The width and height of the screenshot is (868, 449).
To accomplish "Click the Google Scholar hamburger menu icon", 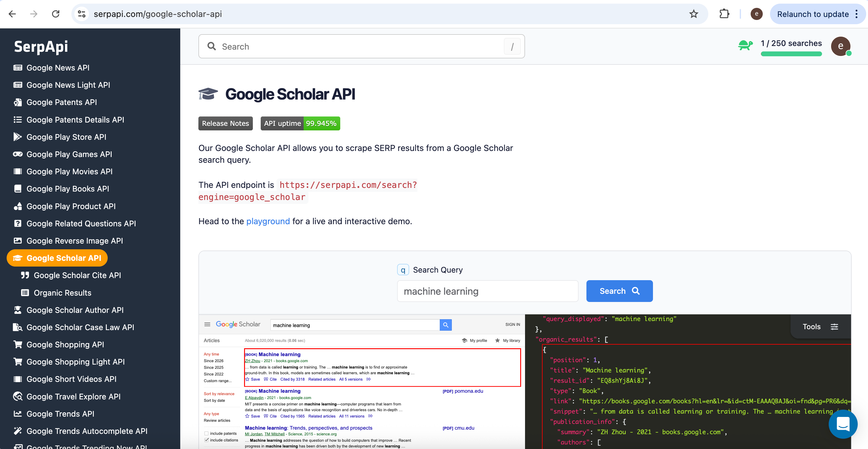I will (207, 324).
